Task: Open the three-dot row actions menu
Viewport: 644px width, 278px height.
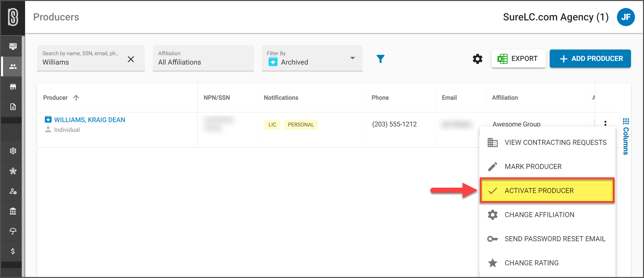Action: [605, 123]
